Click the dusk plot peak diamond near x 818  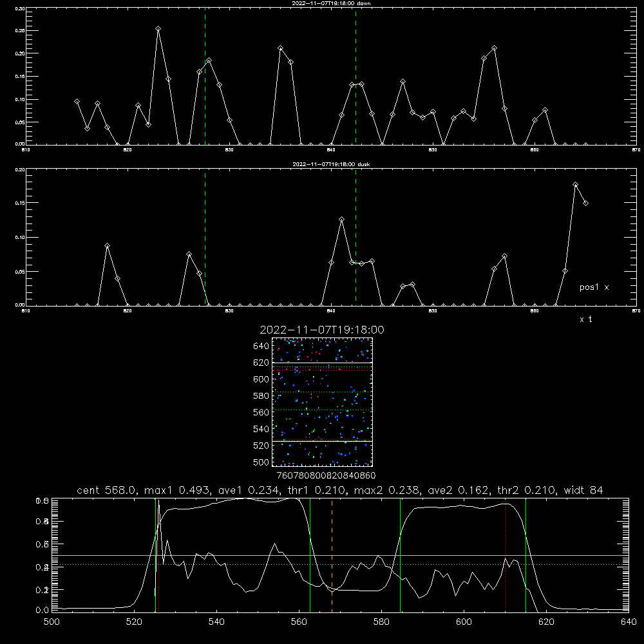coord(107,246)
